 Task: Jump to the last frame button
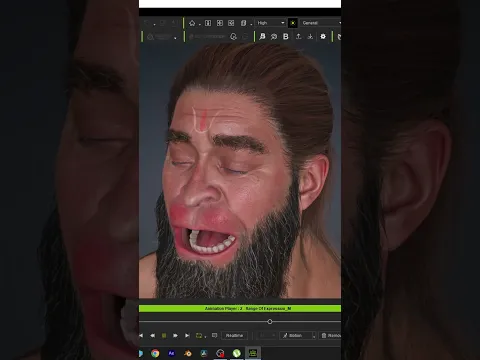[x=187, y=335]
